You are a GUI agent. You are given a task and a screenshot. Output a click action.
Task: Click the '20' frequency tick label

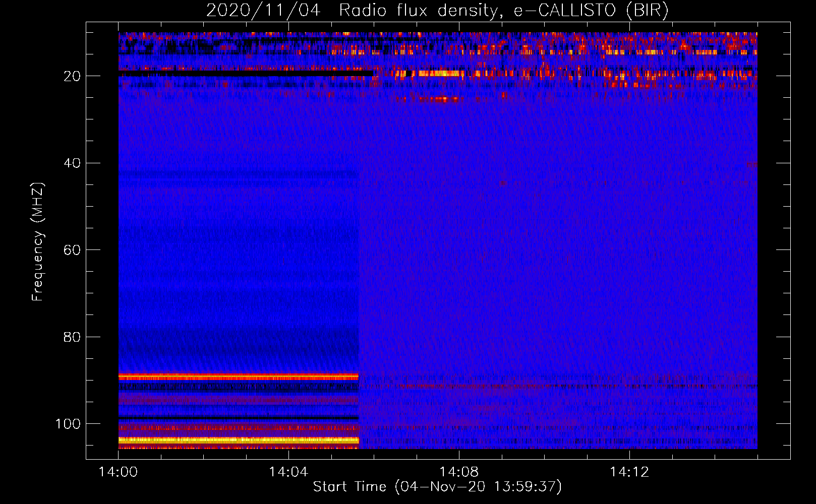pyautogui.click(x=72, y=76)
